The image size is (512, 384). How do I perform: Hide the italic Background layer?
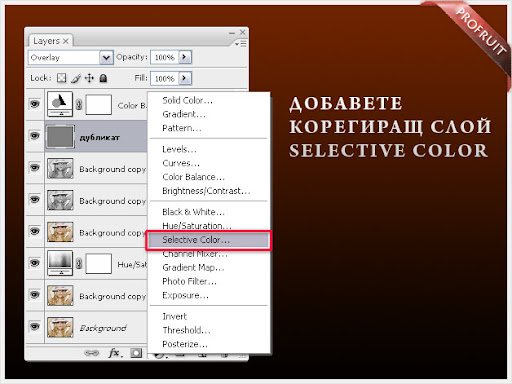[x=35, y=327]
